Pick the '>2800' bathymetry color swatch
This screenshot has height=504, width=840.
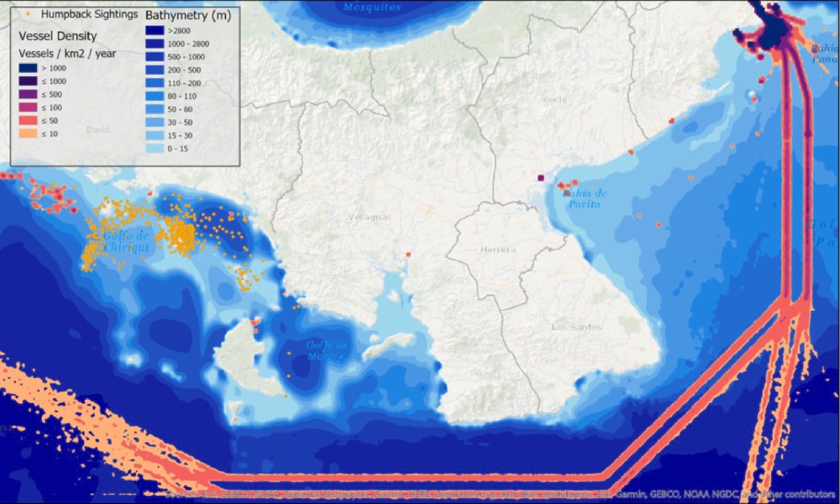[155, 31]
